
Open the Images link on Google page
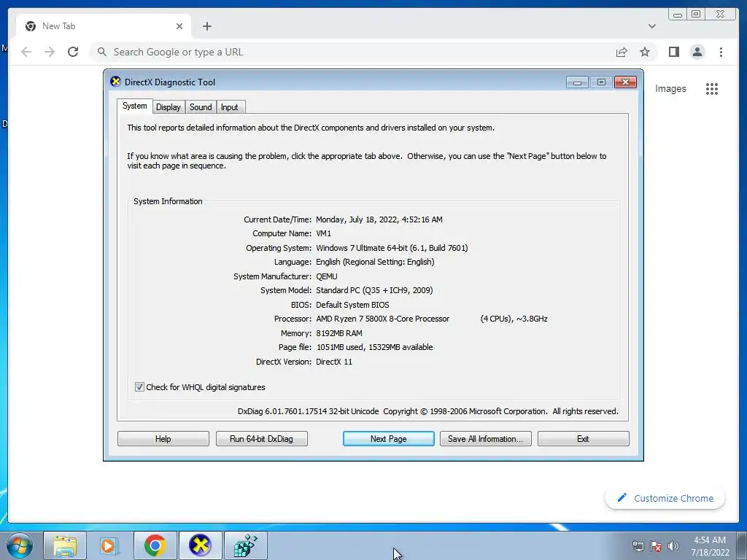point(670,88)
